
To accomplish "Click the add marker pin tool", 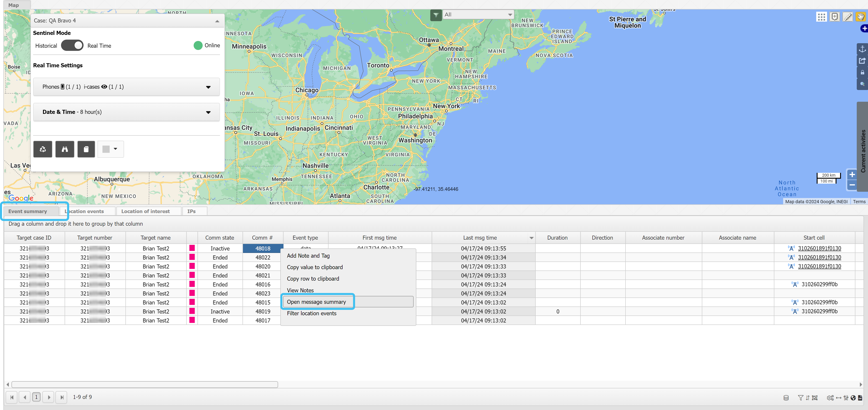I will (x=835, y=17).
